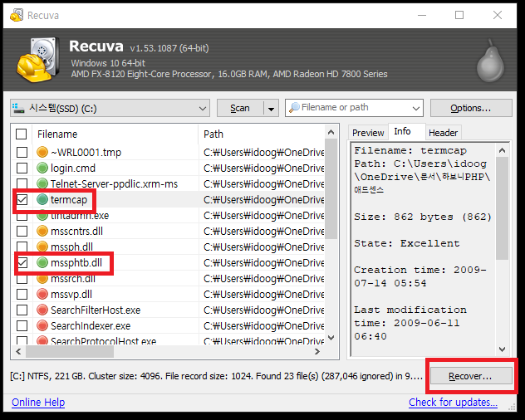Click the red status dot of mssvp.dll
525x420 pixels.
click(x=42, y=294)
